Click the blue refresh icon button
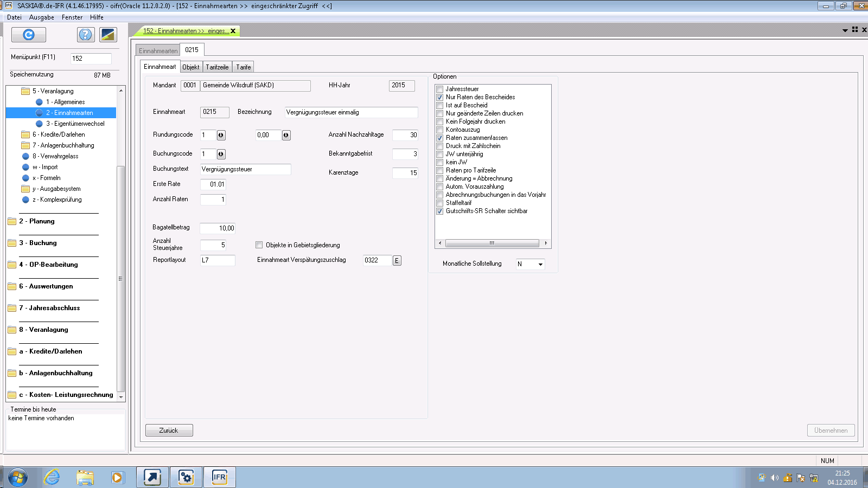Screen dimensions: 868x488 pos(29,35)
